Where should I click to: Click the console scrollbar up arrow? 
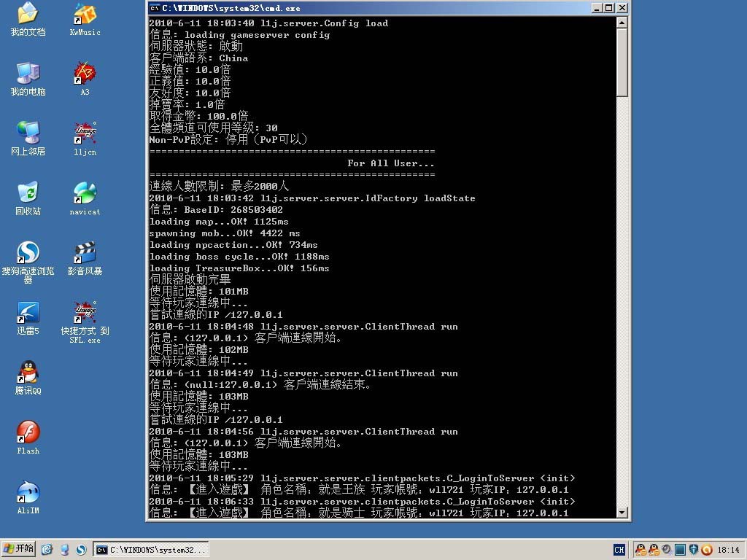coord(622,23)
